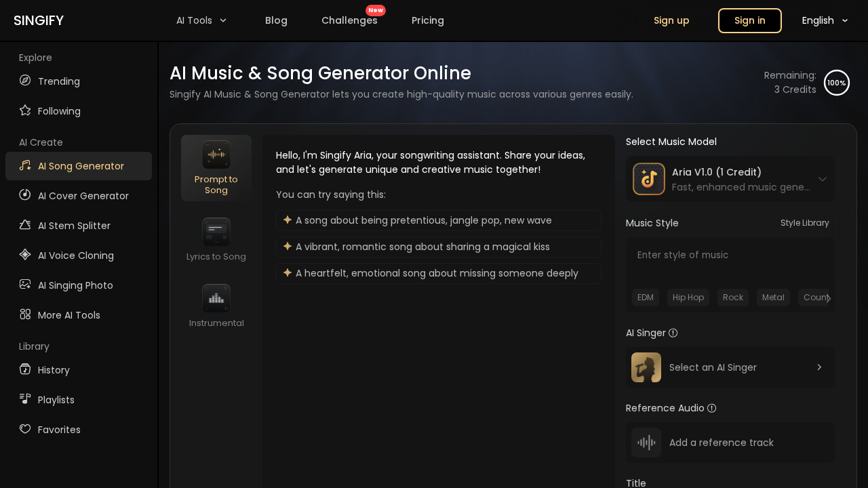Switch to Lyrics to Song mode
Viewport: 868px width, 488px height.
point(216,239)
